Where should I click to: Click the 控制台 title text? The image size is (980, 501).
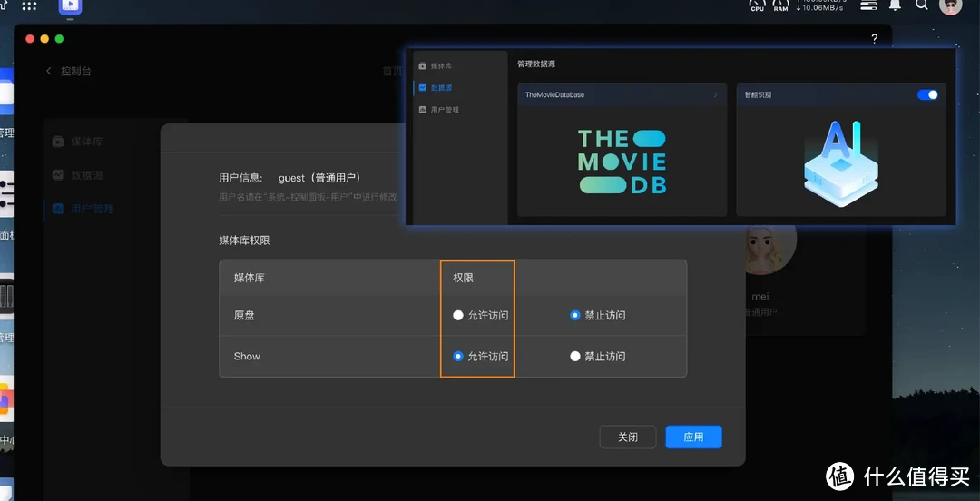tap(75, 72)
